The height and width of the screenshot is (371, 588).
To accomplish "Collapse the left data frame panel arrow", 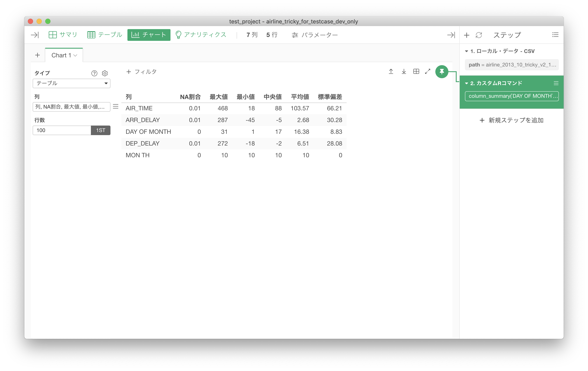I will (35, 35).
